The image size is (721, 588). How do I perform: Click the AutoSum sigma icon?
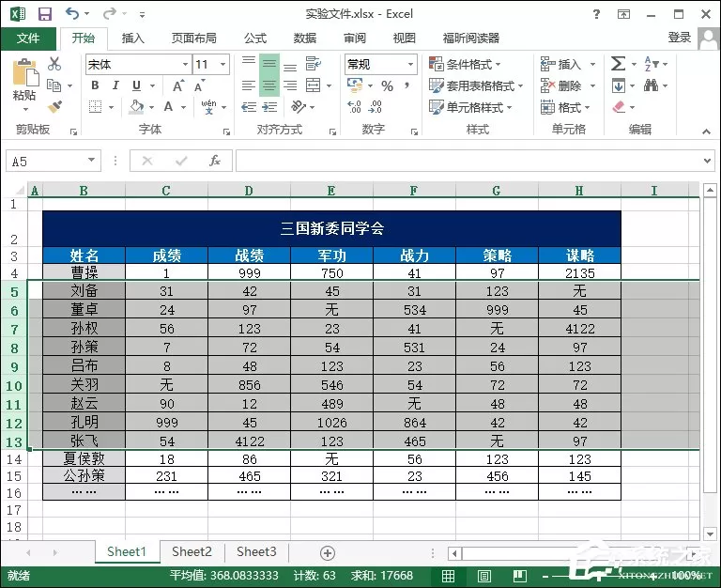[x=618, y=64]
